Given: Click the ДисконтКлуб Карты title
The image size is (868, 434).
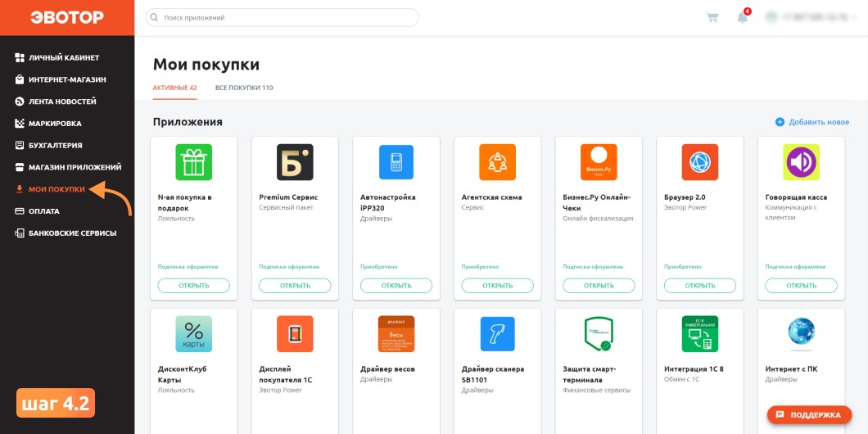Looking at the screenshot, I should (x=183, y=375).
